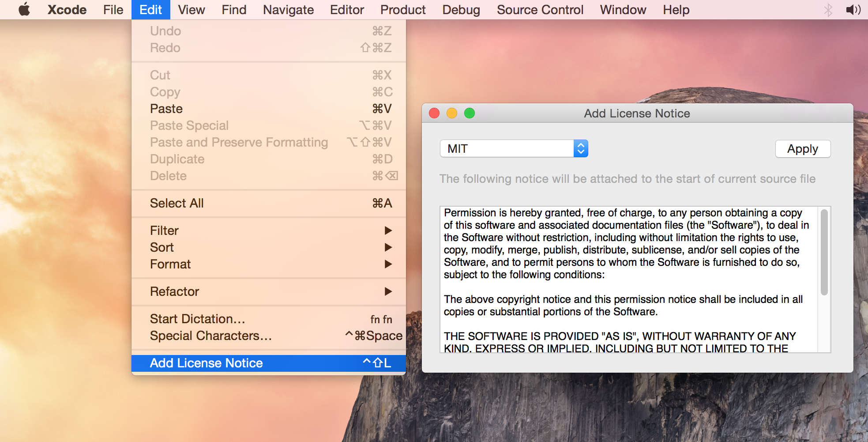This screenshot has width=868, height=442.
Task: Minimize the Add License Notice window
Action: coord(452,113)
